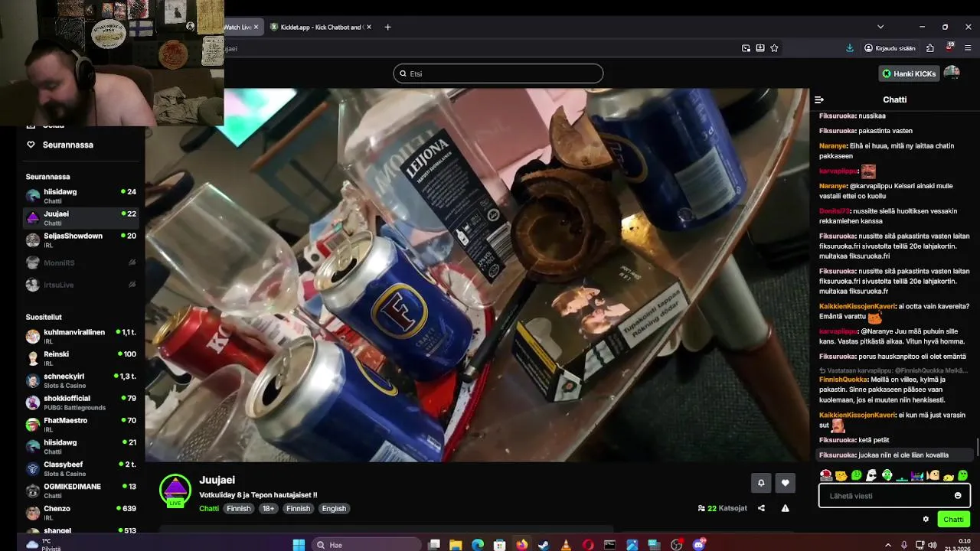Open Seurannassa in sidebar navigation

click(68, 145)
